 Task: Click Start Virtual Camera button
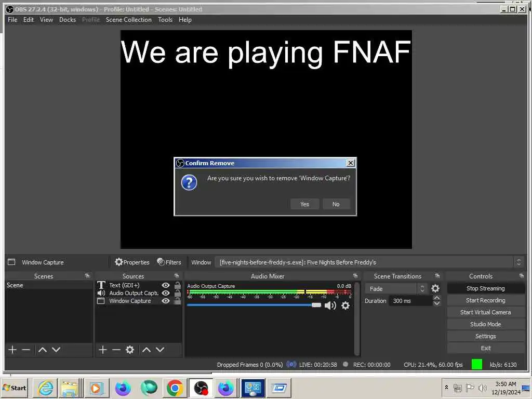click(486, 312)
